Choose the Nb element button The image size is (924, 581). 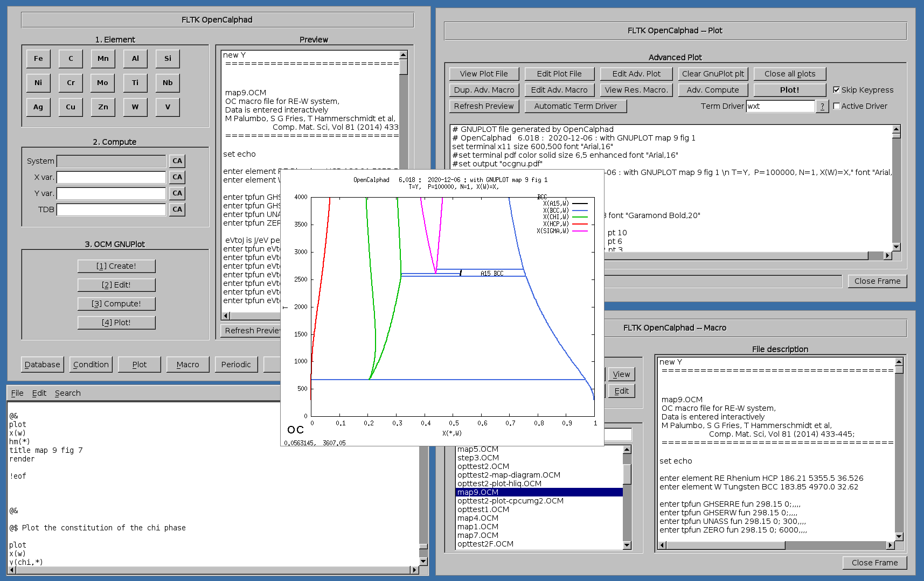pos(168,83)
